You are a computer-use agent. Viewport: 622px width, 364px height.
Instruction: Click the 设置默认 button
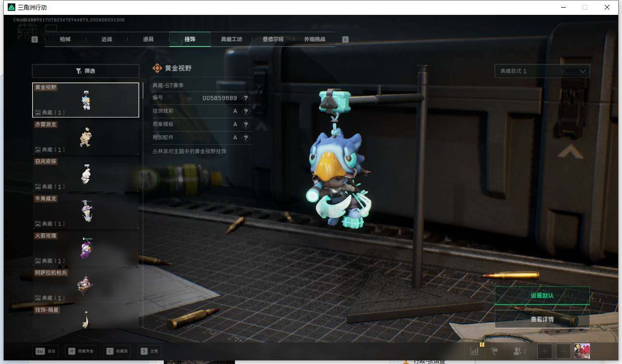coord(542,295)
